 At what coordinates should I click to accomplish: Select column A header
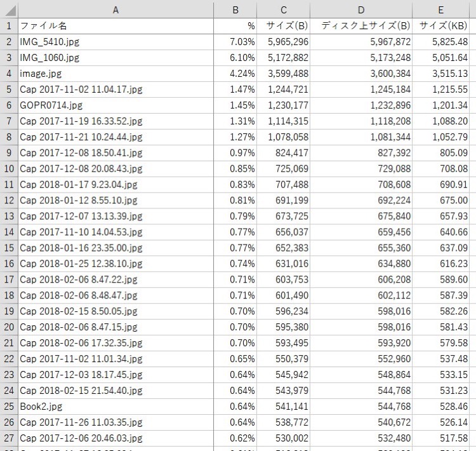tap(116, 10)
